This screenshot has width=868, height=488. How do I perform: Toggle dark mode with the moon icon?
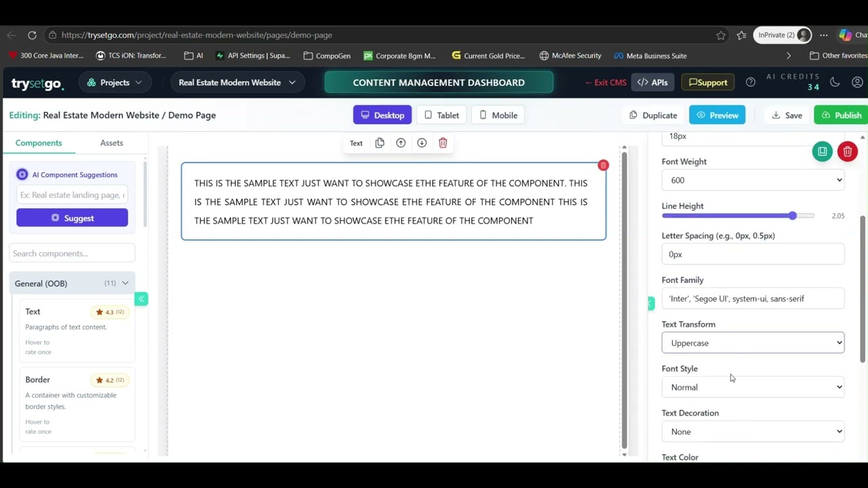pos(835,82)
